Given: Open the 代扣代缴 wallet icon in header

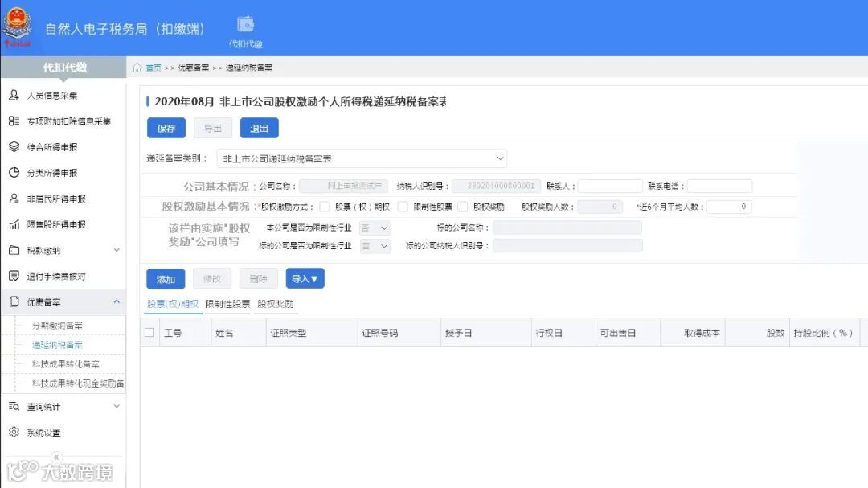Looking at the screenshot, I should [245, 25].
